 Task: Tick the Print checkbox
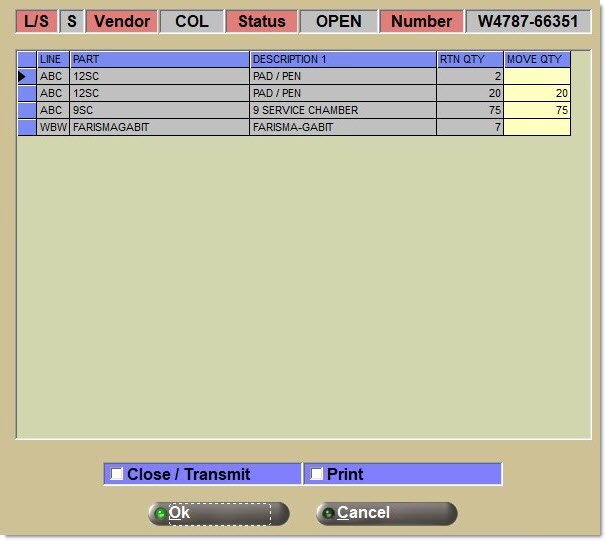[317, 474]
